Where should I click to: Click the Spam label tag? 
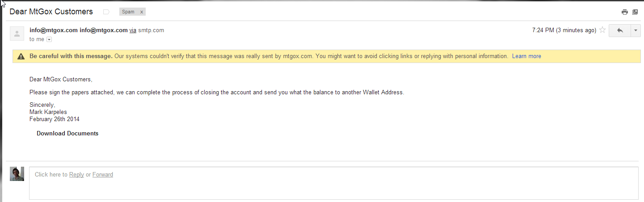click(128, 12)
